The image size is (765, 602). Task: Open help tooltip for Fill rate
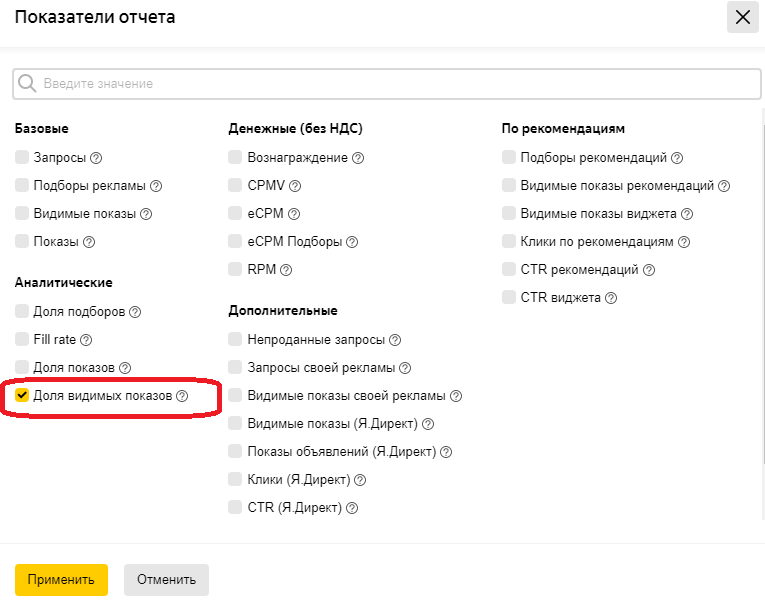(x=86, y=340)
